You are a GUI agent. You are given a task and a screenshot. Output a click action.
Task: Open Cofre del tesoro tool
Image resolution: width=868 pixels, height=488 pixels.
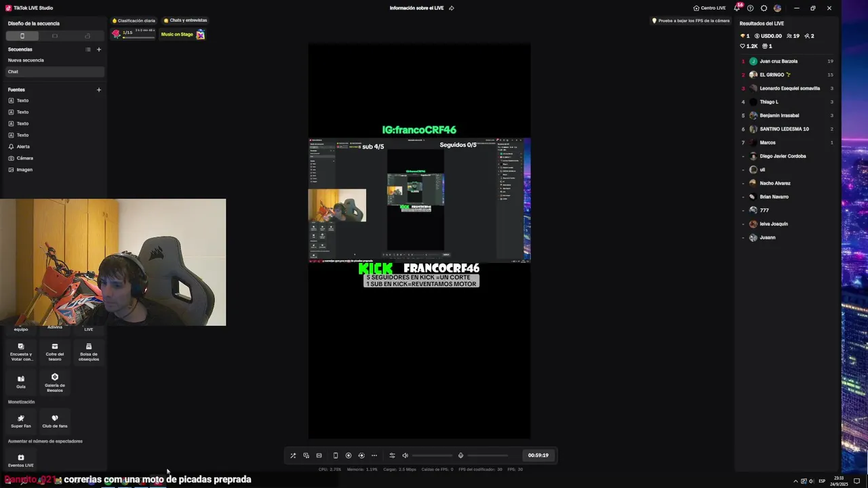[55, 352]
